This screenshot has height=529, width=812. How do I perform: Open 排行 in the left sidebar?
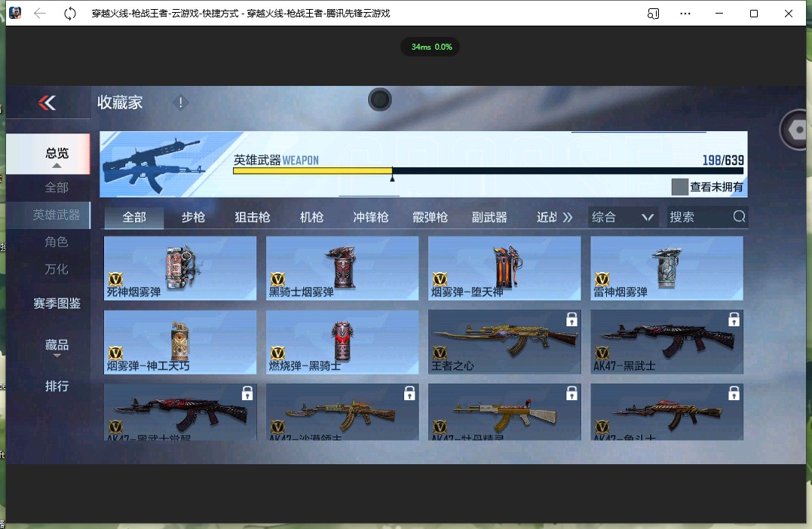57,386
